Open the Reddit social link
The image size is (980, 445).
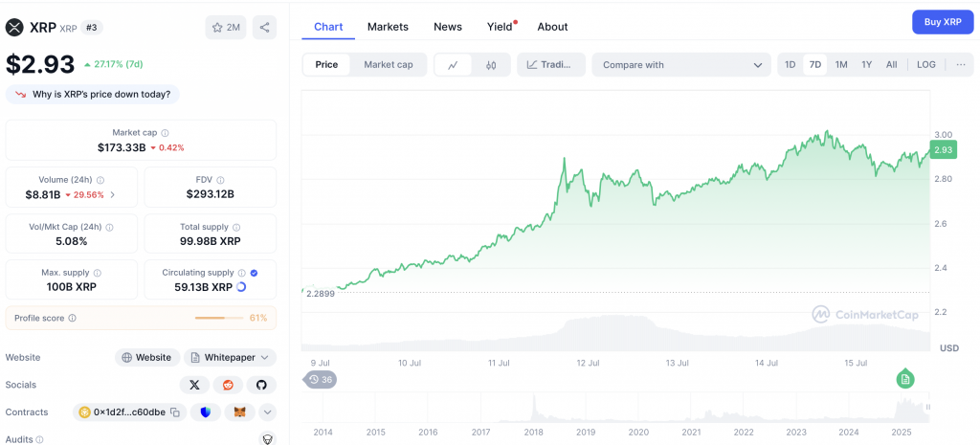coord(228,385)
